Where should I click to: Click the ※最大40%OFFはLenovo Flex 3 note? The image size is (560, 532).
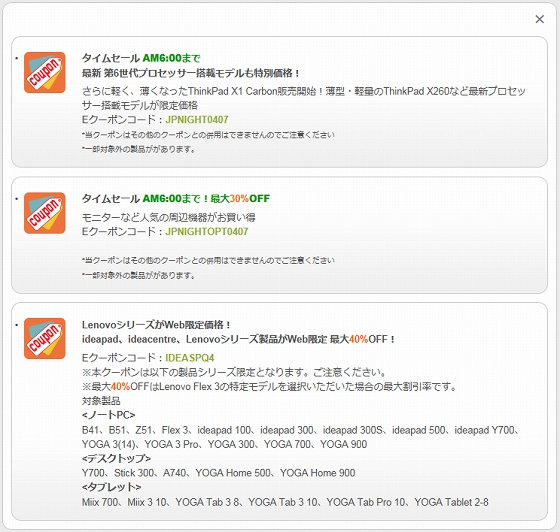tap(269, 387)
